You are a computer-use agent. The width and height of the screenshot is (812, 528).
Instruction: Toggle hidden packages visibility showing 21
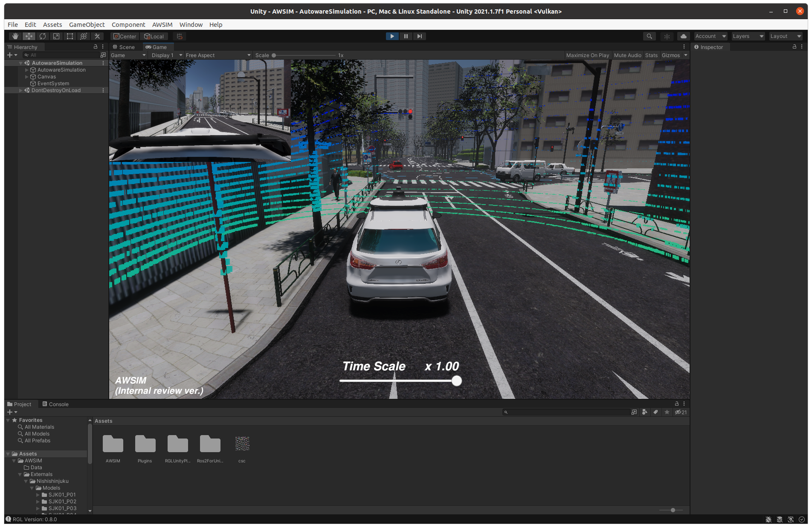(681, 412)
